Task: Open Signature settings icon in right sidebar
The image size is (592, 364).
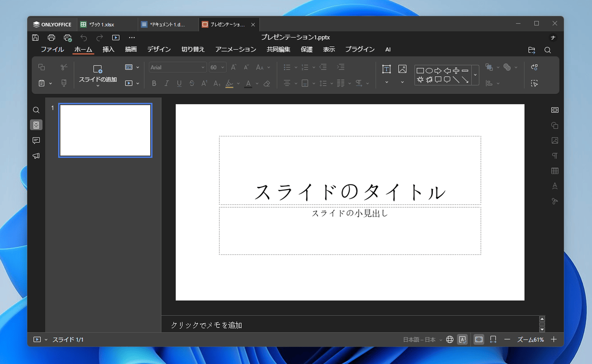Action: pyautogui.click(x=555, y=201)
